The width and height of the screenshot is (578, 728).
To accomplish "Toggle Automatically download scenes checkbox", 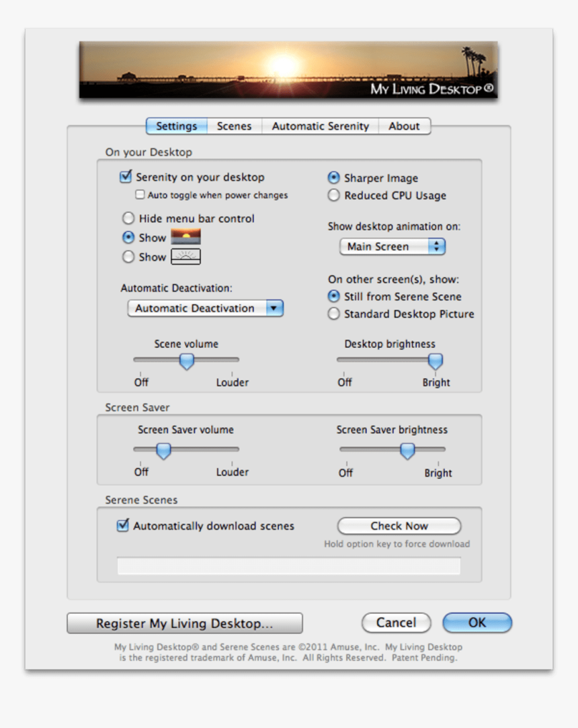I will point(123,526).
